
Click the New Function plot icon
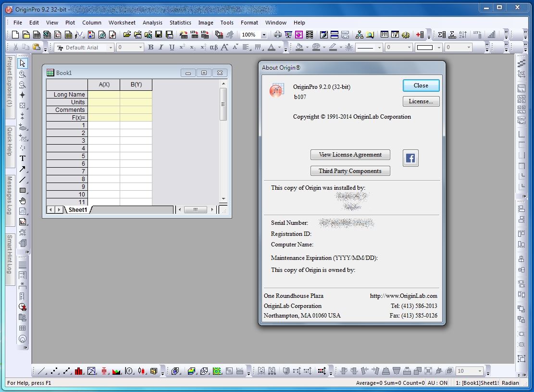[x=79, y=35]
